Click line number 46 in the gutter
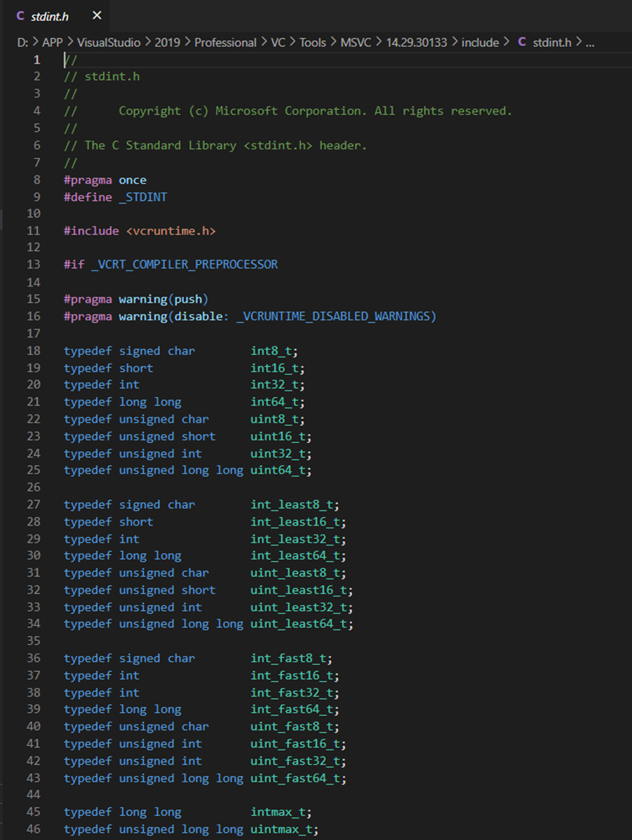632x840 pixels. coord(34,829)
